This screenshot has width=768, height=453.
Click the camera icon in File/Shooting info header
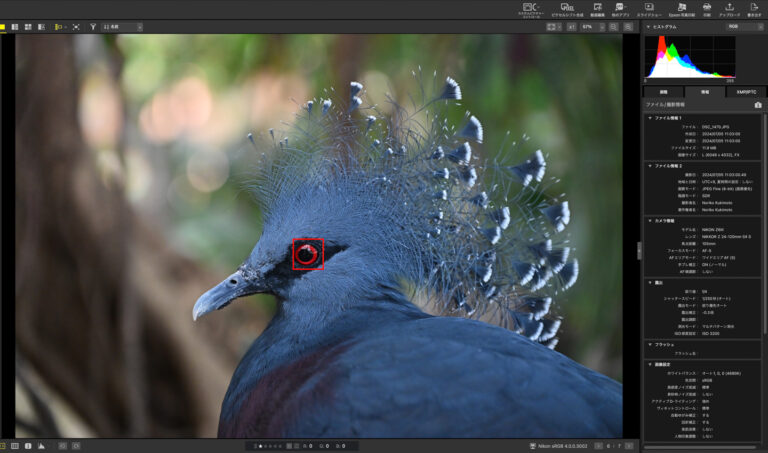pyautogui.click(x=757, y=104)
